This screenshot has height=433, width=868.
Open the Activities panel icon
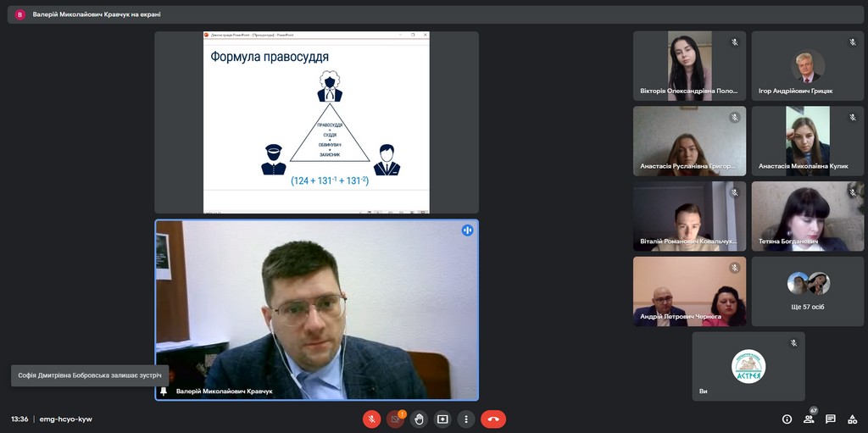(x=852, y=419)
